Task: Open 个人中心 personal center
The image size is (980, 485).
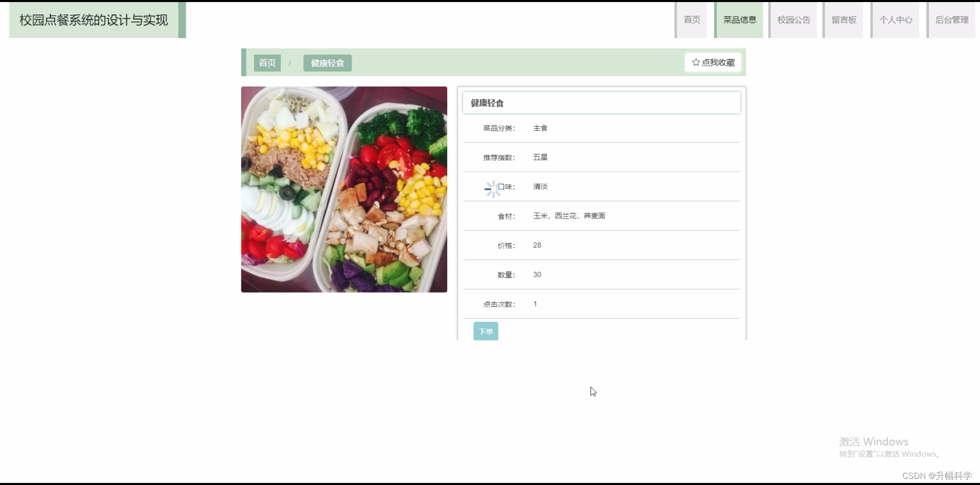Action: coord(896,20)
